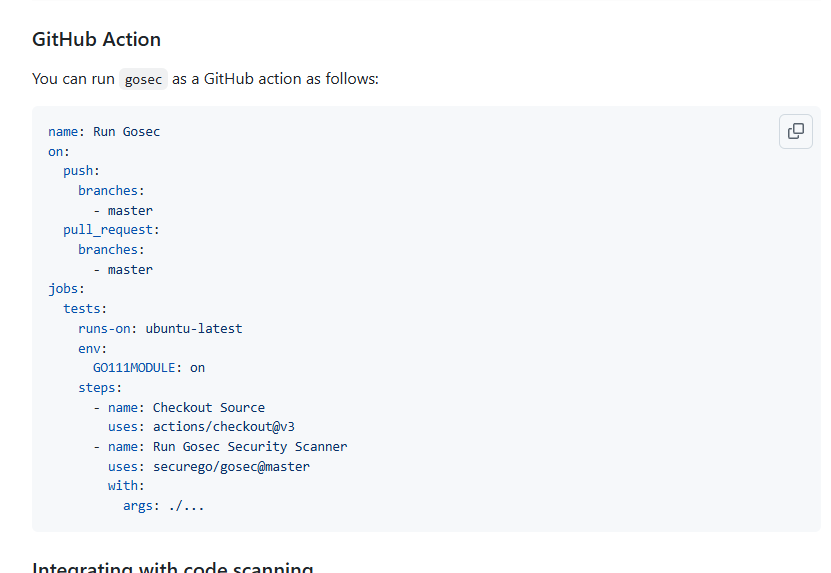Screen dimensions: 831x573
Task: Click the "Run Gosec Security Scanner" step name
Action: pyautogui.click(x=250, y=446)
